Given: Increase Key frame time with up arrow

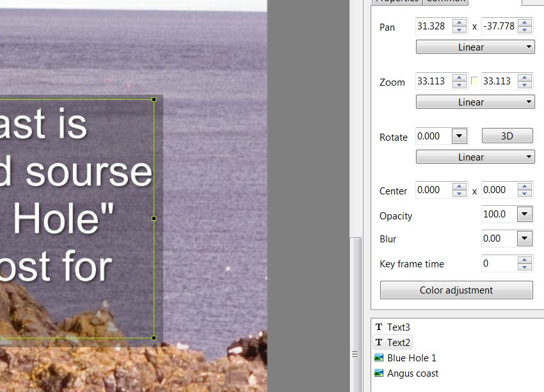Looking at the screenshot, I should point(525,260).
